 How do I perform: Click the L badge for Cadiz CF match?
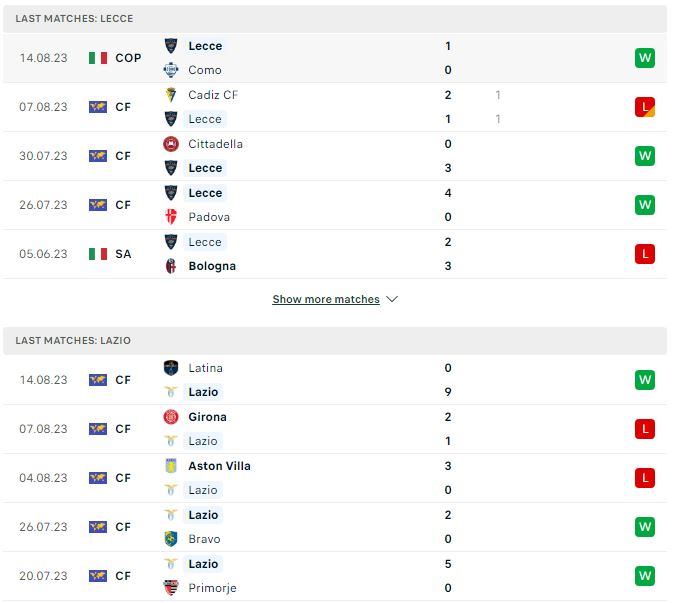tap(645, 107)
